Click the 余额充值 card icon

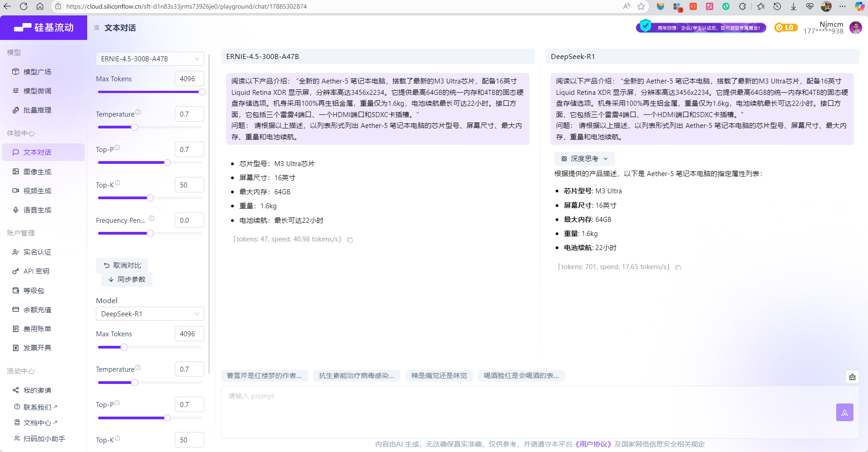[x=16, y=310]
